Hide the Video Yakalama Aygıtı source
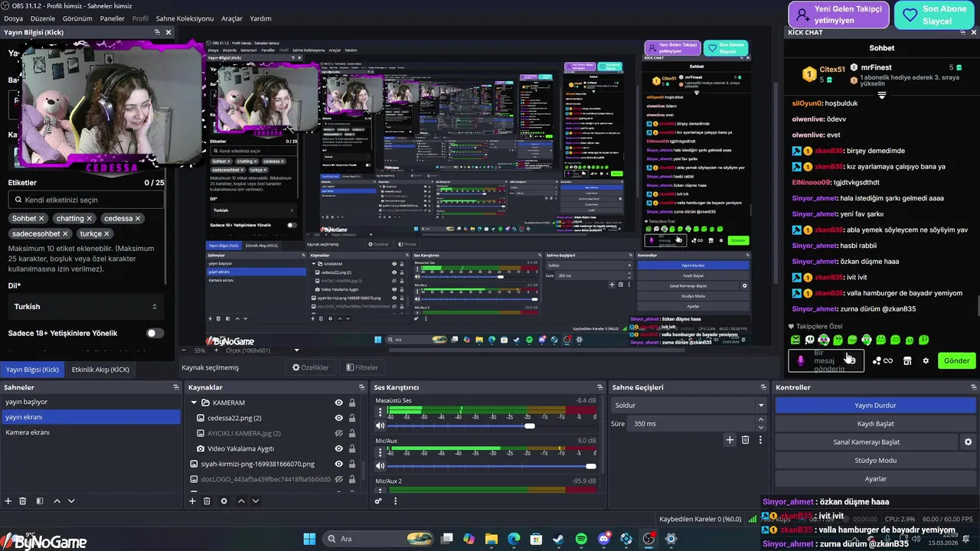 tap(338, 448)
